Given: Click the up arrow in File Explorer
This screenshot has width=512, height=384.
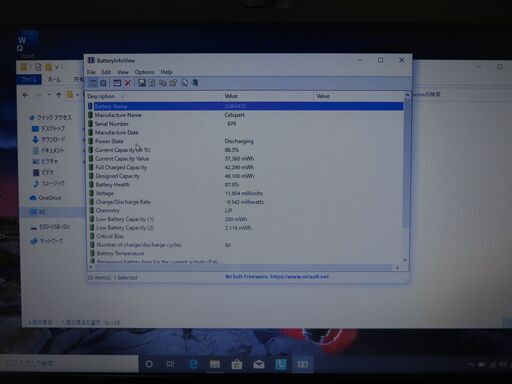Looking at the screenshot, I should (x=59, y=95).
